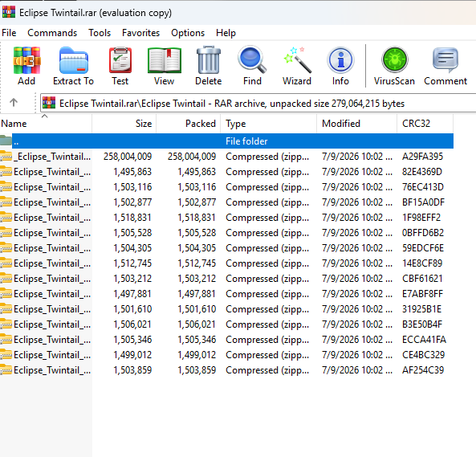Image resolution: width=476 pixels, height=457 pixels.
Task: Sort by the CRC32 column header
Action: 425,124
